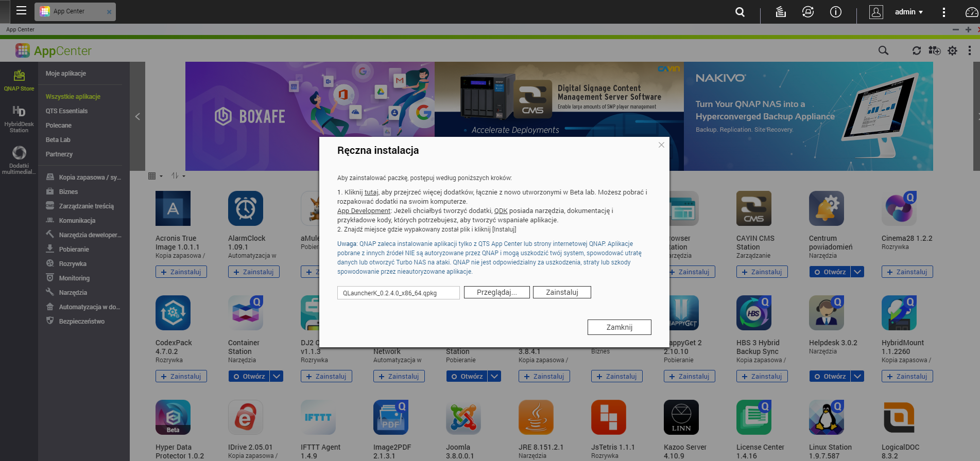Open the grid view mode dropdown
The image size is (980, 461).
point(155,176)
